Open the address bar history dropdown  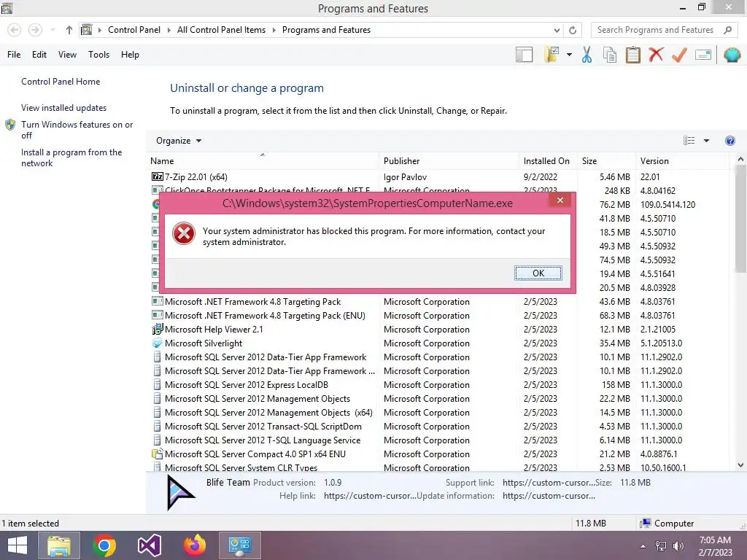pyautogui.click(x=557, y=30)
